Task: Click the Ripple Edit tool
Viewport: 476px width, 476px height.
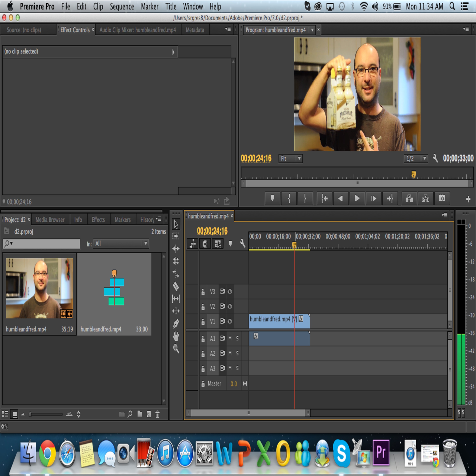Action: [x=176, y=249]
